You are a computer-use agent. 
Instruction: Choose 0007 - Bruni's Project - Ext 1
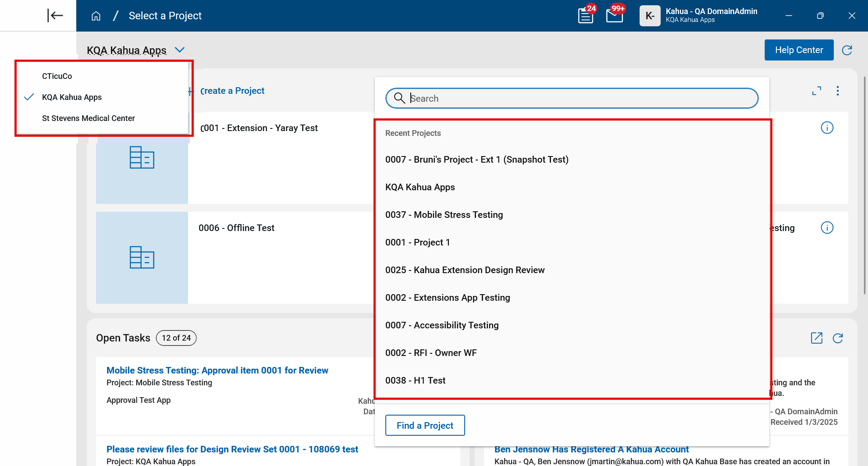pyautogui.click(x=572, y=160)
